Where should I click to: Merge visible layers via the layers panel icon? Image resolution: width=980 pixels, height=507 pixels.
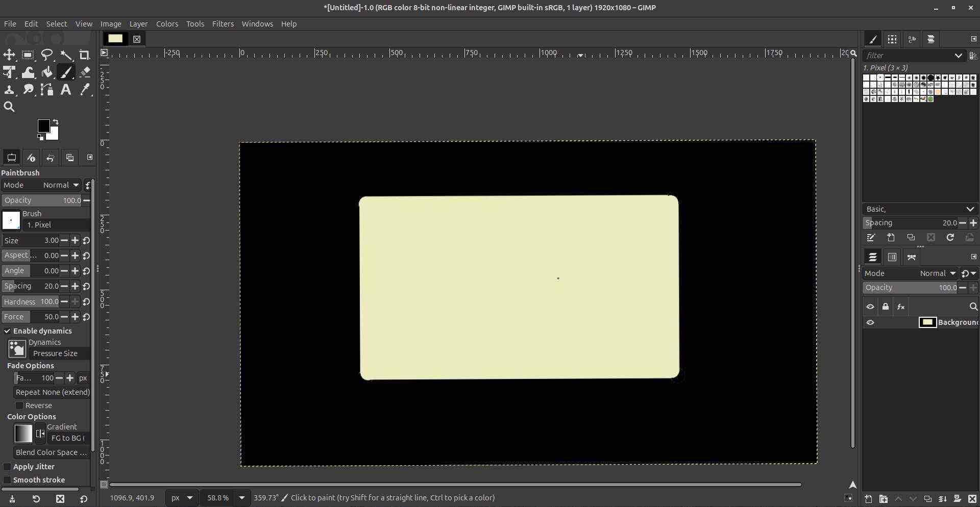[943, 499]
